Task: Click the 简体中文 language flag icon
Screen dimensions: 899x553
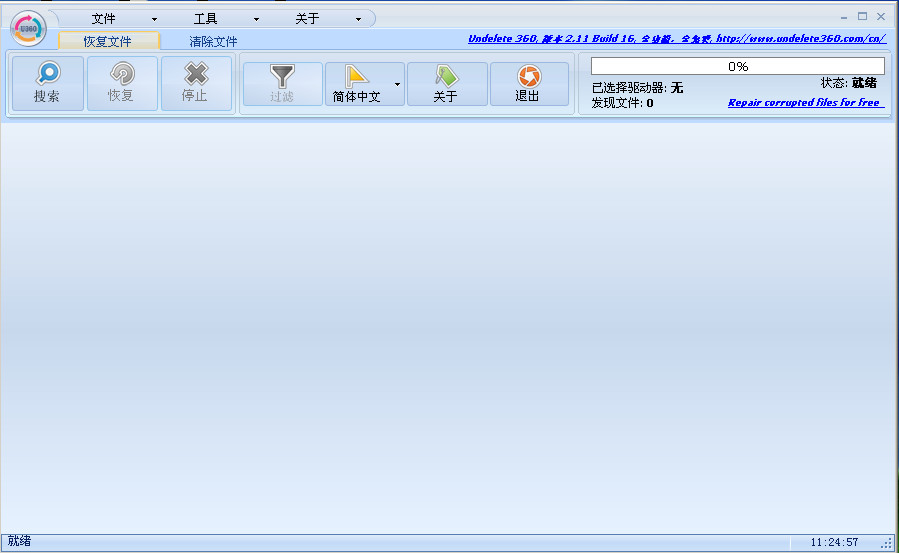Action: [356, 76]
